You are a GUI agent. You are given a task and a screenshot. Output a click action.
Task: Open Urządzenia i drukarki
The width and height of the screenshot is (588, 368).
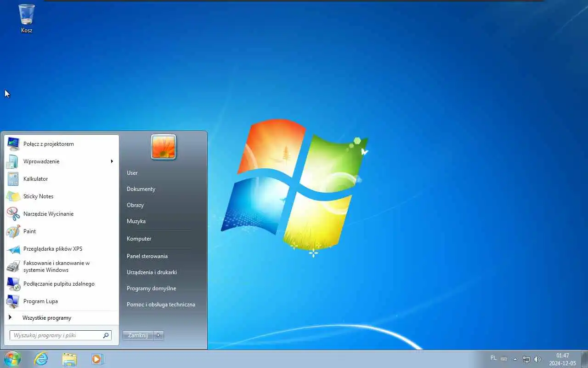[x=152, y=272]
